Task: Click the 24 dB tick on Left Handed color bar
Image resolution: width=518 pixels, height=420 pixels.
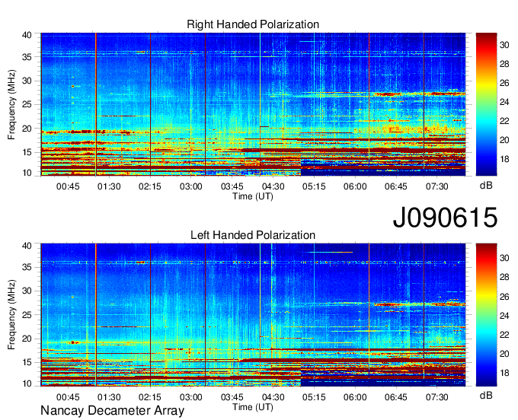Action: click(x=504, y=316)
